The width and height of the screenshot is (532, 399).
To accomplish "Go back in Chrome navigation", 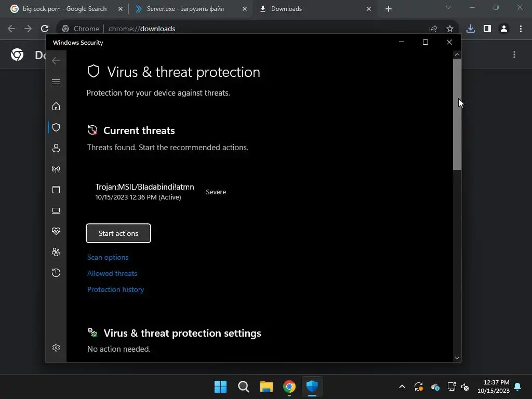I will click(11, 29).
